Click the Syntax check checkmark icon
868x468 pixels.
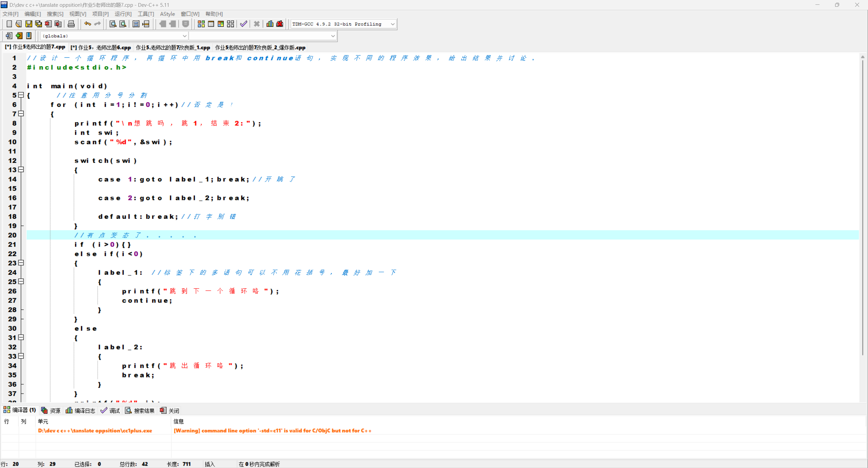click(243, 24)
